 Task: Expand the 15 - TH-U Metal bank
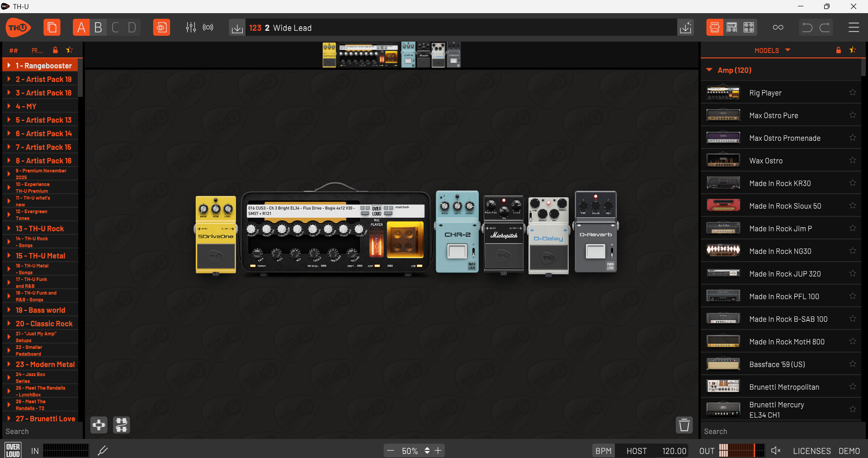9,256
